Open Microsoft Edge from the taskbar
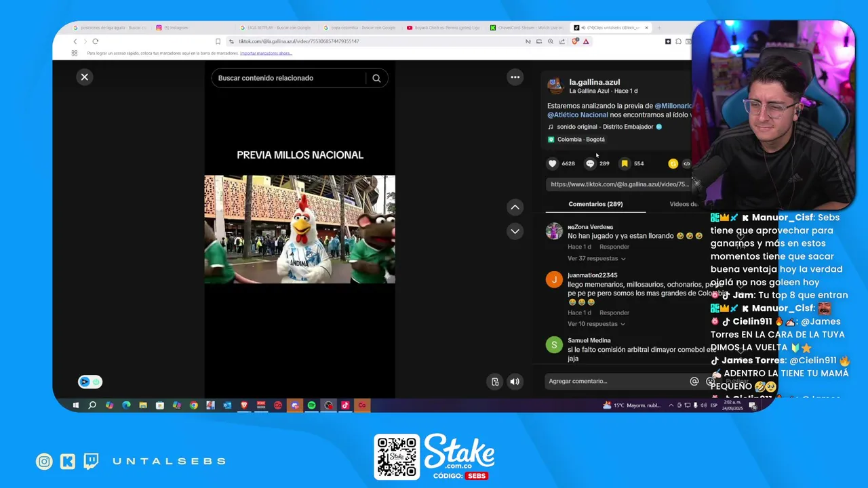This screenshot has height=488, width=868. (x=126, y=405)
